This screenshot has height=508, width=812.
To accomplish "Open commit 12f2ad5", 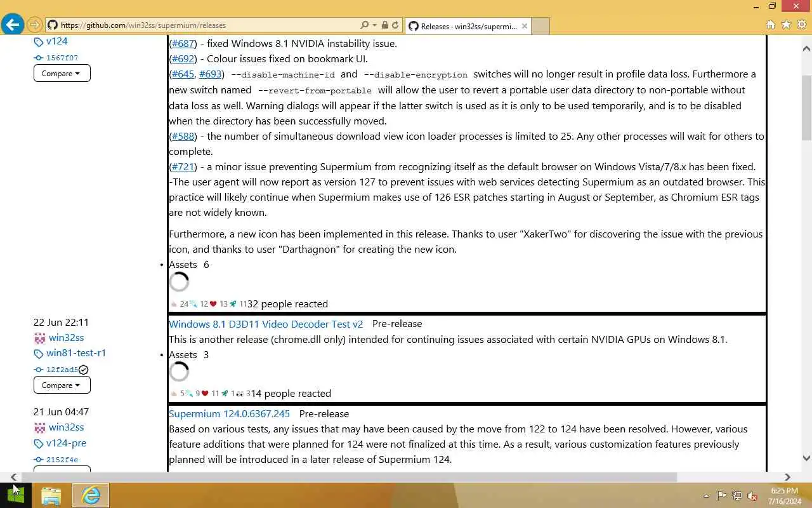I will point(62,370).
